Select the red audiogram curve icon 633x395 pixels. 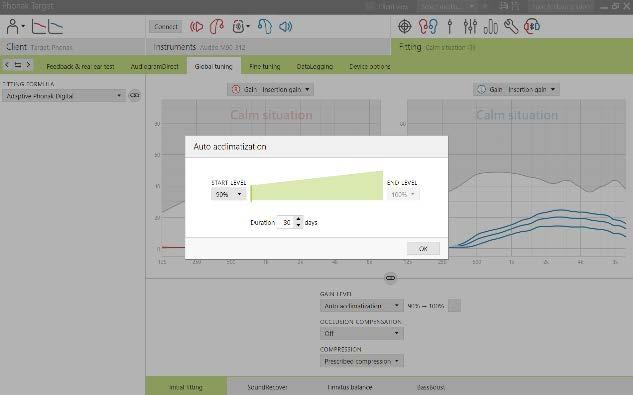(39, 27)
